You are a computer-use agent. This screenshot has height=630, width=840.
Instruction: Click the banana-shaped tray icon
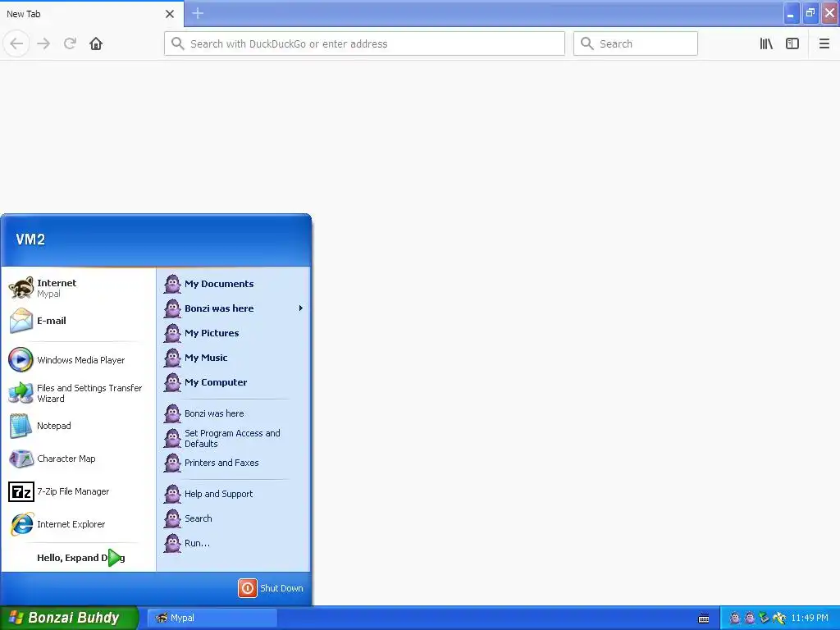pyautogui.click(x=779, y=618)
